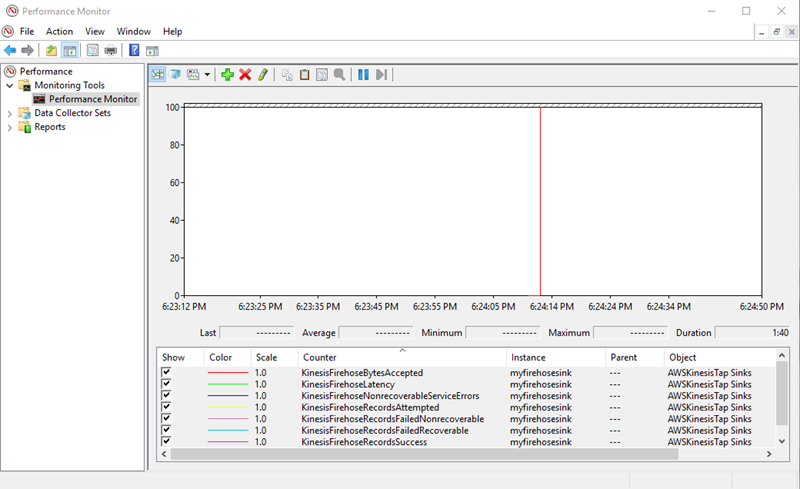This screenshot has height=489, width=800.
Task: Delete selected counter with red X icon
Action: (245, 74)
